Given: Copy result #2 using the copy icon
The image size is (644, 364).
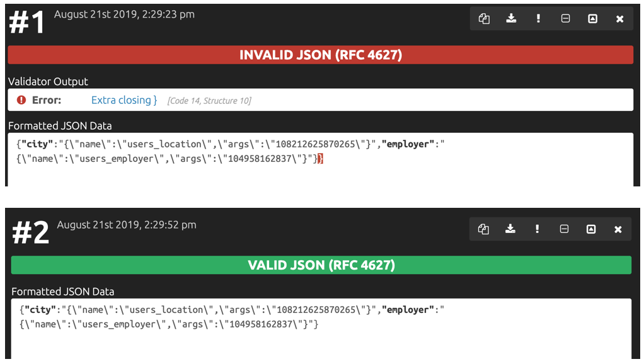Looking at the screenshot, I should point(483,229).
